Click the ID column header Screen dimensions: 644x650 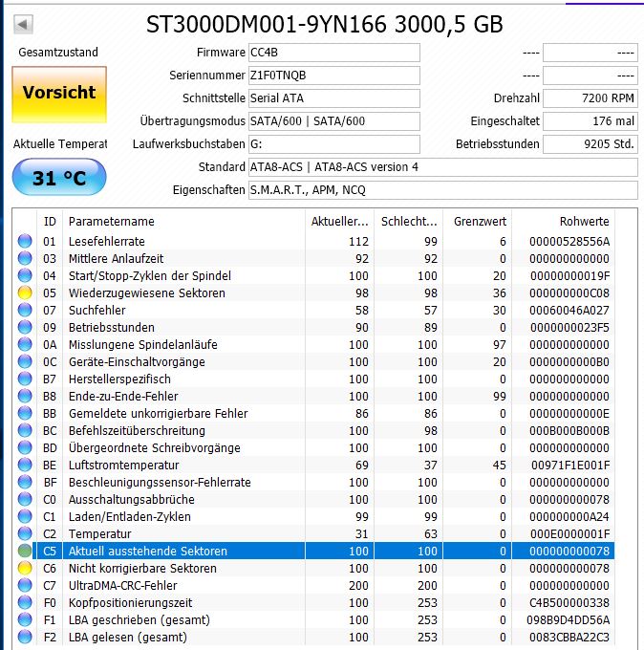tap(50, 222)
